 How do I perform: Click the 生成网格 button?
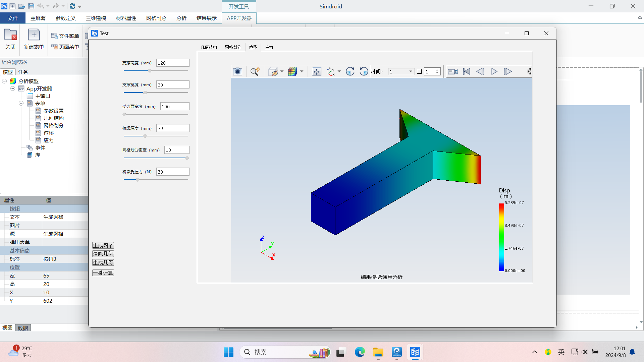103,245
